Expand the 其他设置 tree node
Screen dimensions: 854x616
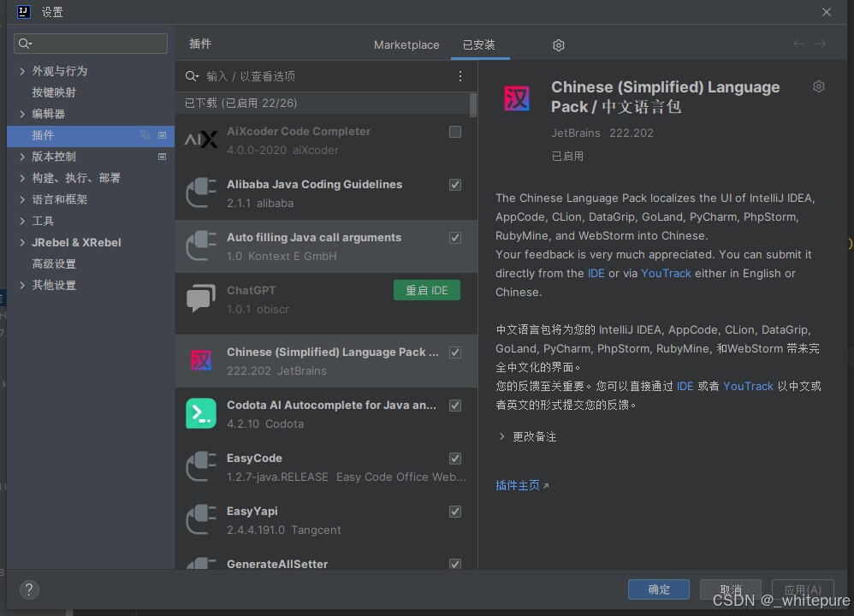pos(21,286)
